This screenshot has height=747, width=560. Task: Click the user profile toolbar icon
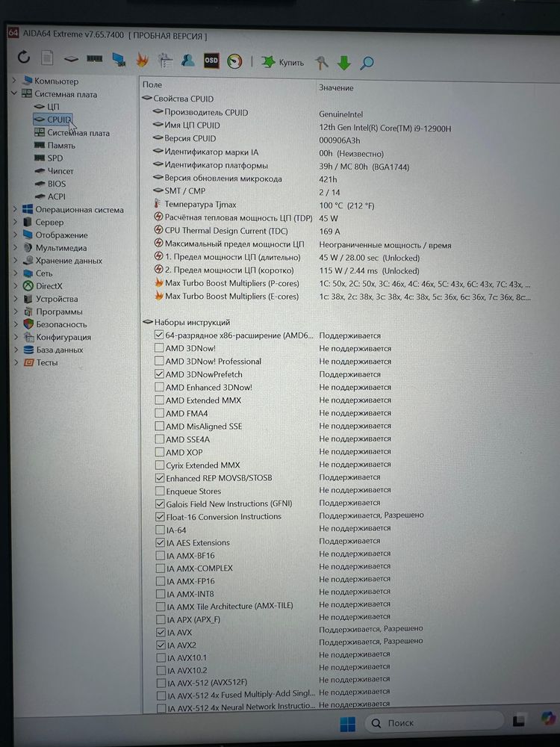tap(187, 60)
